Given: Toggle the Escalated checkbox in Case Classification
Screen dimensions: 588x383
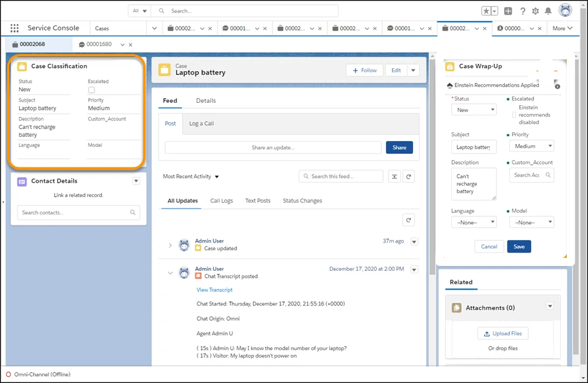Looking at the screenshot, I should tap(91, 90).
